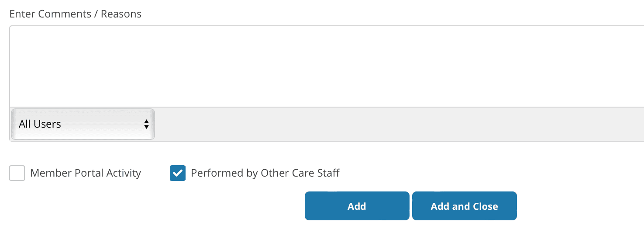
Task: Uncheck Performed by Other Care Staff checkbox
Action: (178, 173)
